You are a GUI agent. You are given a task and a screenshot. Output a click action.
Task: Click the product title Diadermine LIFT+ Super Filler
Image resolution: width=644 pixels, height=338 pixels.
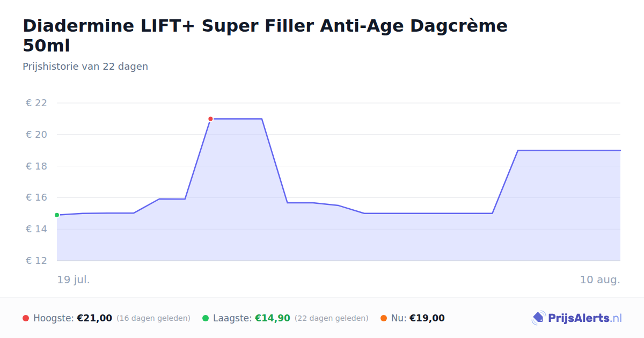coord(265,35)
